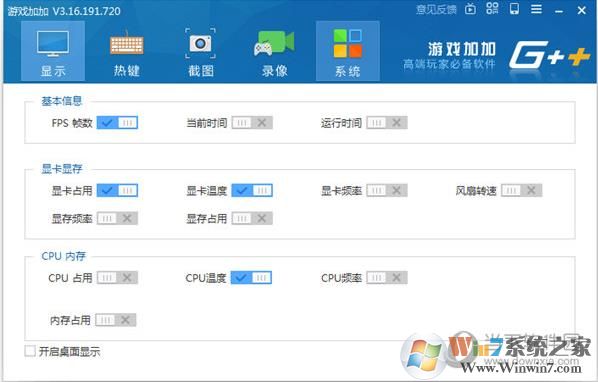The image size is (598, 382).
Task: Click the 显卡显存 section heading
Action: 62,169
